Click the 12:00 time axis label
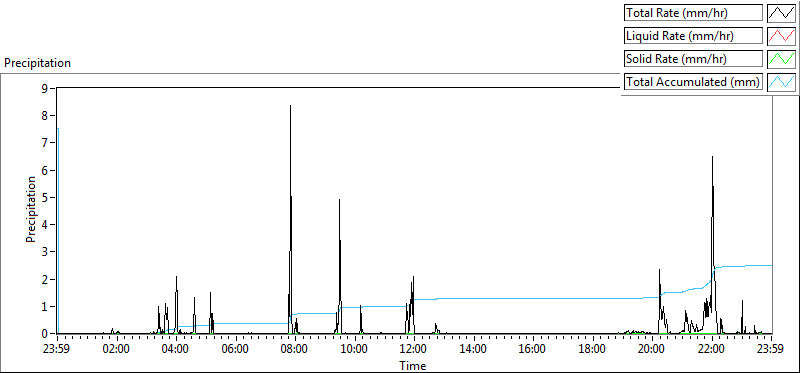Screen dimensions: 800x373 click(x=414, y=350)
